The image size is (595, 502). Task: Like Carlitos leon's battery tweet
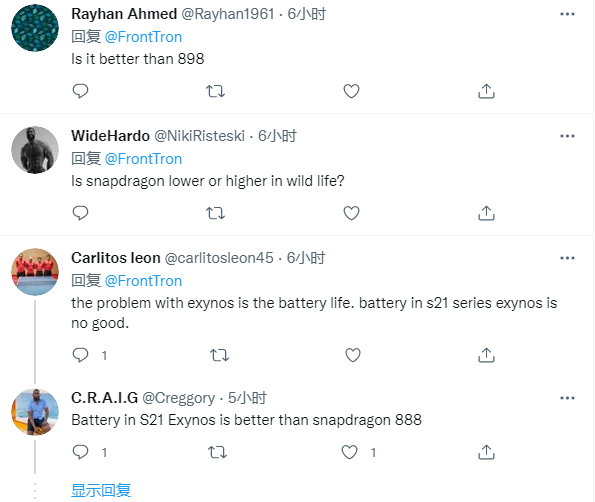(353, 355)
